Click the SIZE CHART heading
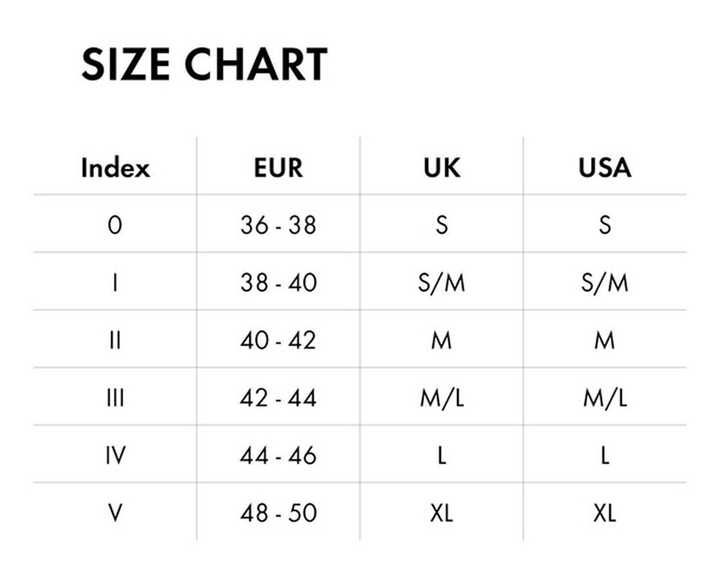 point(203,65)
